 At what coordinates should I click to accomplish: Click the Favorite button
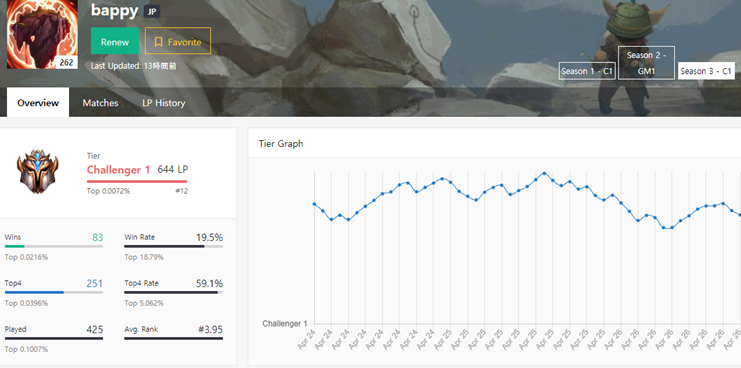coord(178,41)
